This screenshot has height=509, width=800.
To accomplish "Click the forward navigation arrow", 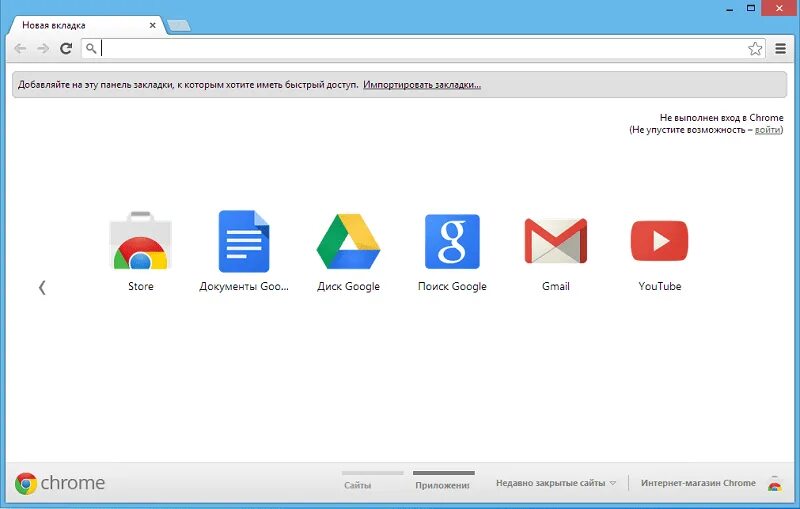I will pos(43,48).
